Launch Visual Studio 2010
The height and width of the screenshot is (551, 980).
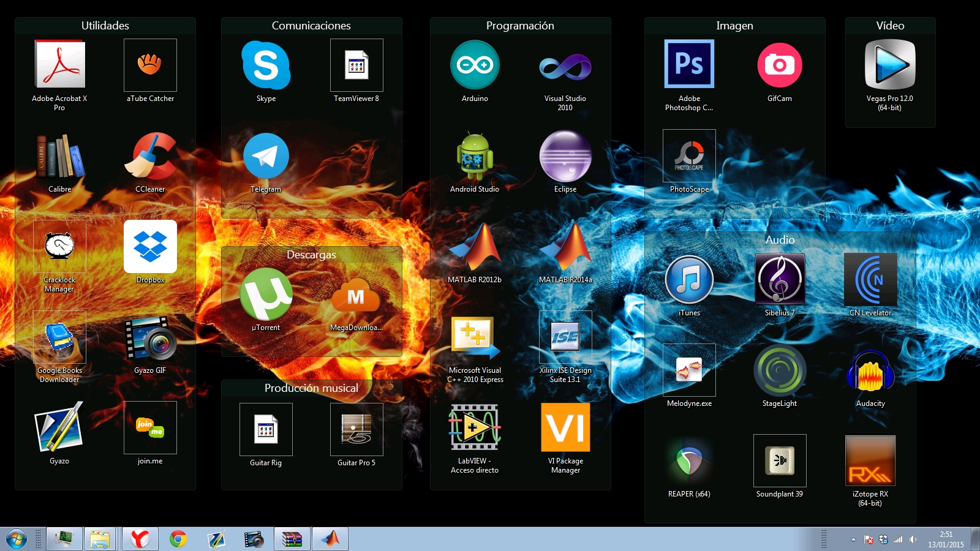click(565, 67)
